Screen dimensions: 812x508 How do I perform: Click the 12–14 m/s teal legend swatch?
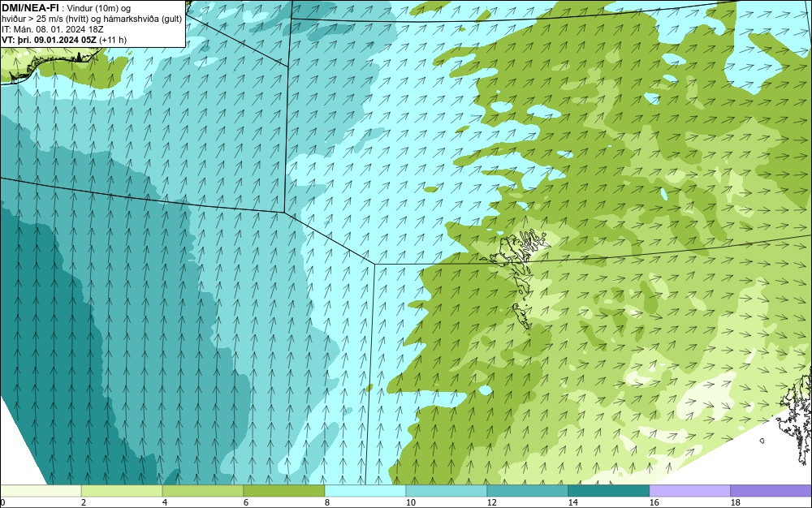pyautogui.click(x=528, y=490)
